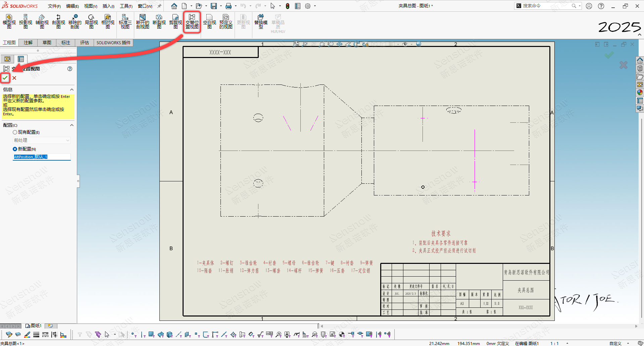Open the Appearances color ball in task pane
The image size is (644, 346).
click(640, 92)
